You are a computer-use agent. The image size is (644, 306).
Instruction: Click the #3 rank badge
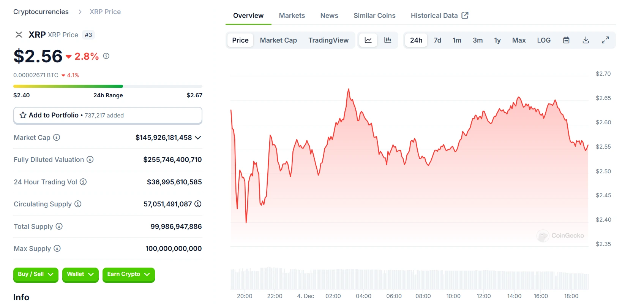tap(88, 35)
